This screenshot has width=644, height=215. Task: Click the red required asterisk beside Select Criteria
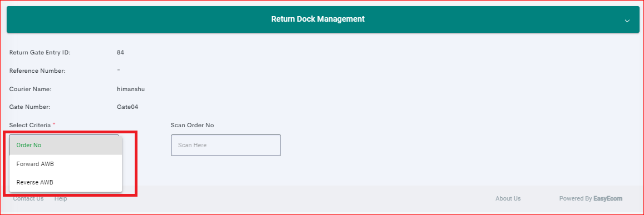click(54, 124)
